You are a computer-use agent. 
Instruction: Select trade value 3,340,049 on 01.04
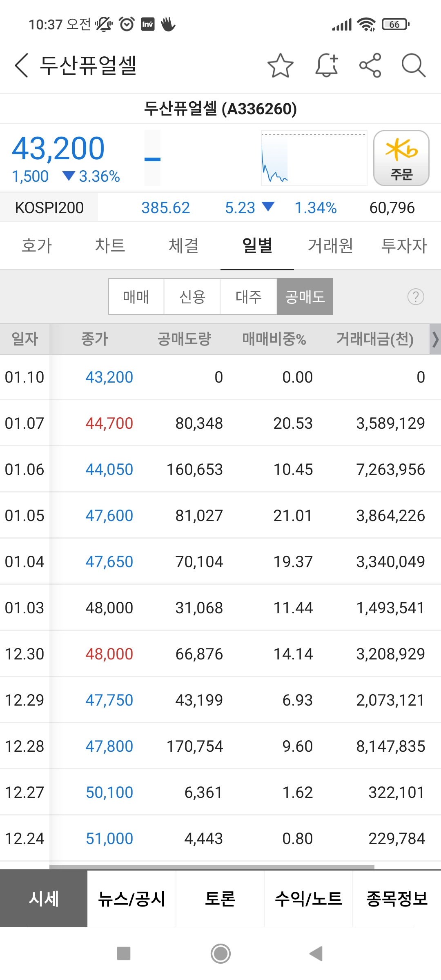pos(391,562)
